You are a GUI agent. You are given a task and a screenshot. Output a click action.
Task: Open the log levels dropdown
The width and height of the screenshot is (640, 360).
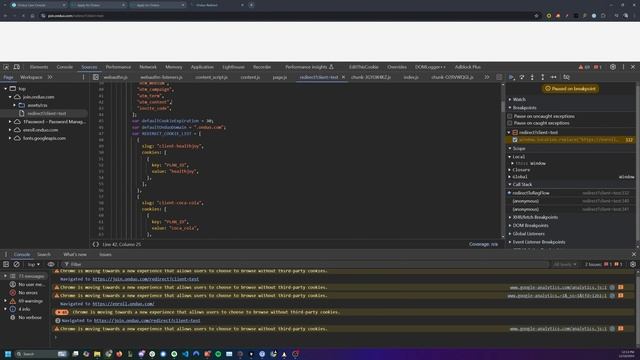coord(564,264)
